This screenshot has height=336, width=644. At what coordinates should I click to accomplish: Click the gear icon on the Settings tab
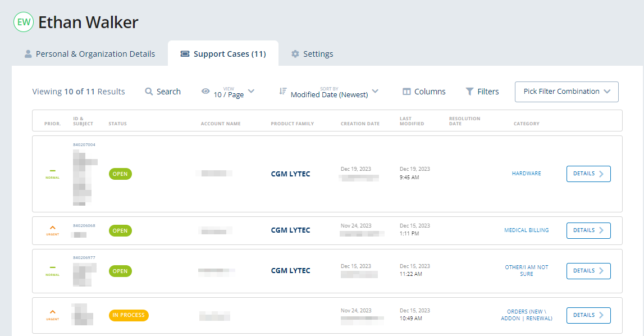tap(295, 53)
